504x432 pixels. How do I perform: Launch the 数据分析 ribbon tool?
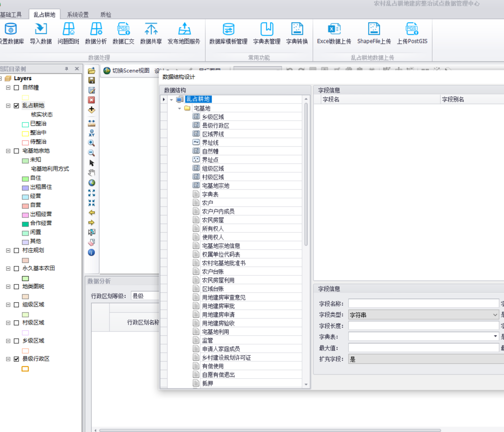pyautogui.click(x=96, y=33)
